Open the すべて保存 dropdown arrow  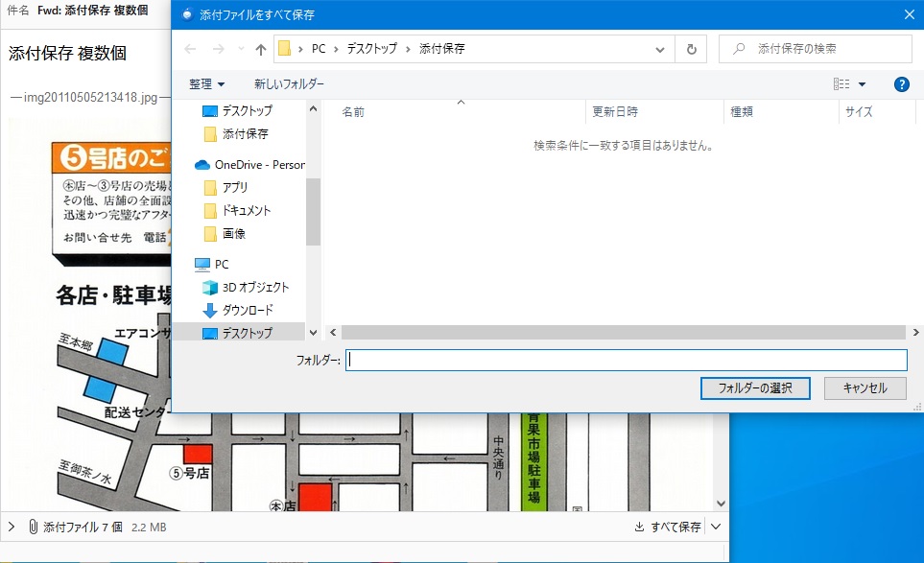click(x=716, y=527)
